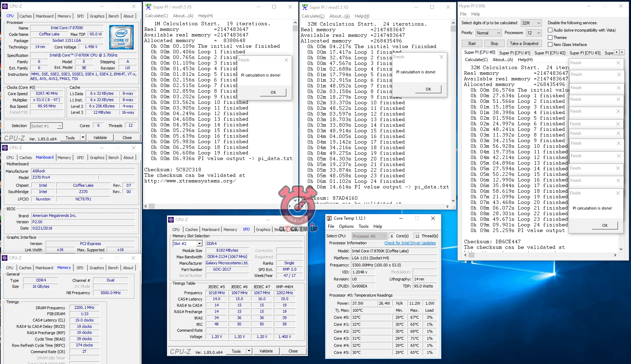This screenshot has height=364, width=631.
Task: Click the NB Frequency value 5000.0 MHz
Action: [x=111, y=293]
